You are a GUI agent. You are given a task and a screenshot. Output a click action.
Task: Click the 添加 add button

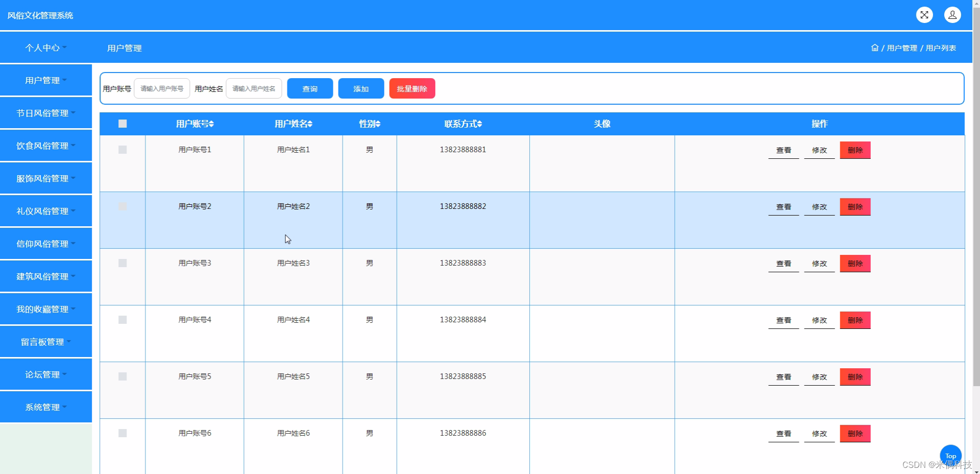pyautogui.click(x=361, y=88)
